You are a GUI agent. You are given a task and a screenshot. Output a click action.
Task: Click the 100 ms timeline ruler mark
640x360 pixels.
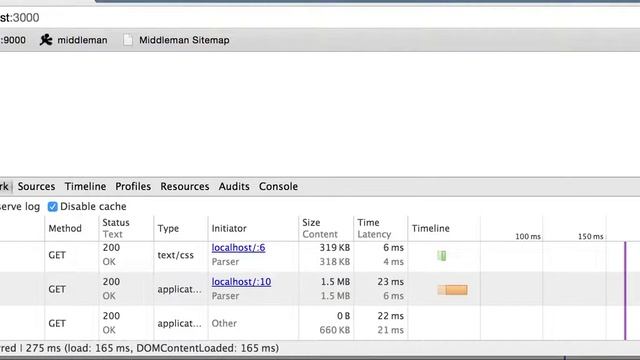(528, 236)
